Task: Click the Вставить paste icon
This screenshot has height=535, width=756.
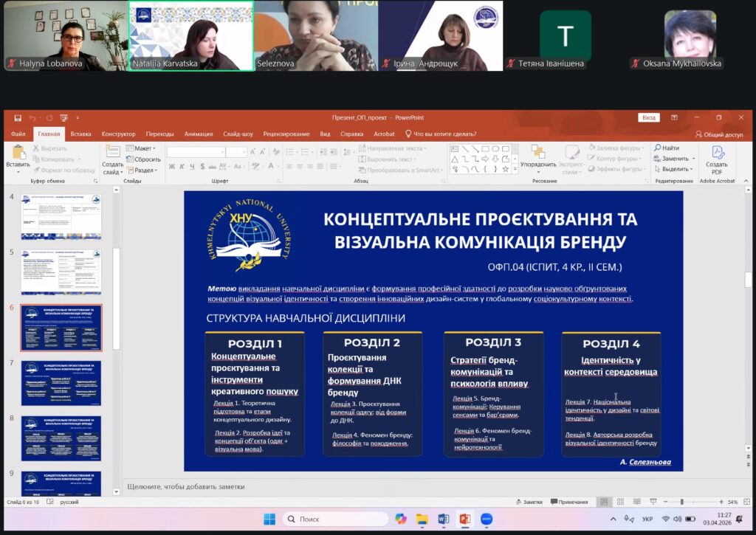Action: click(18, 156)
